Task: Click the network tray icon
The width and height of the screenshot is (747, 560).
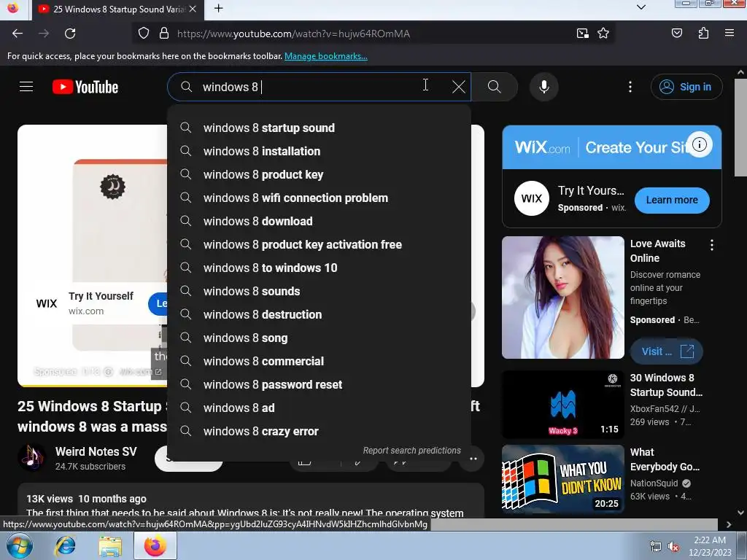Action: [656, 547]
